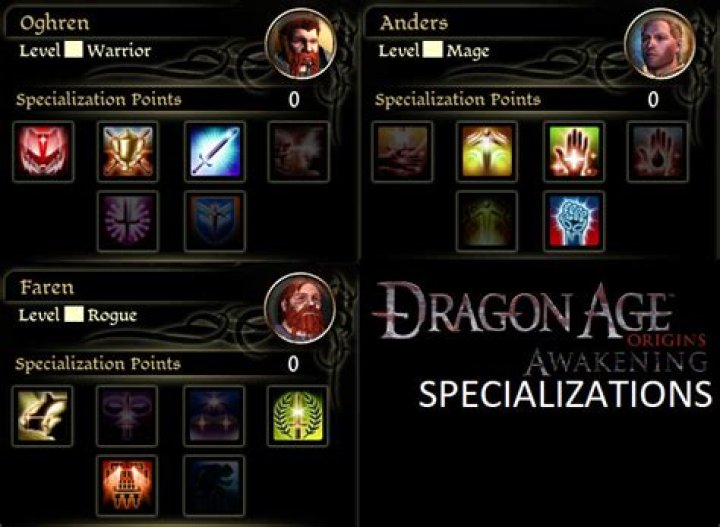Screen dimensions: 720x527
Task: Pick Anders' dimmed first specialization icon
Action: click(402, 152)
